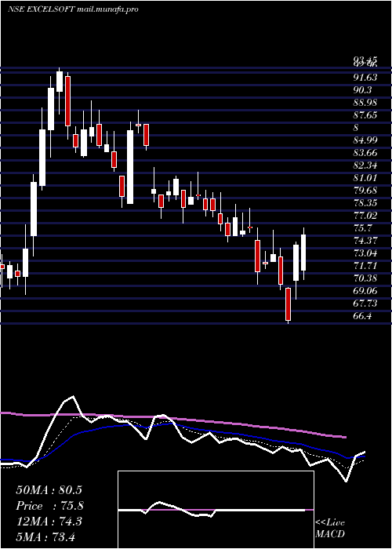Click the 71.71 price axis label

365,266
